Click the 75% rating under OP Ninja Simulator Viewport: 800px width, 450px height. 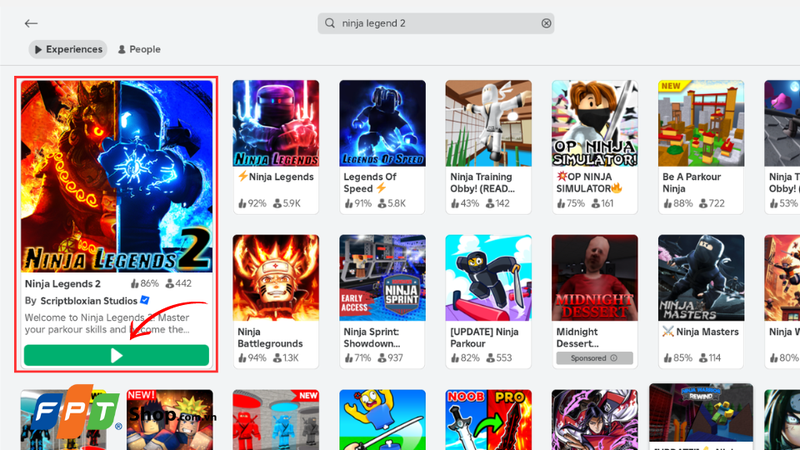coord(571,204)
